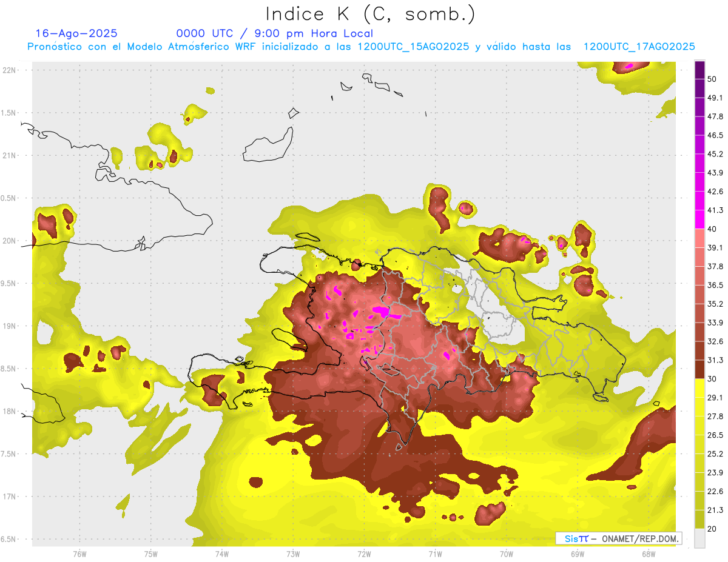Click the '17N' latitude label

pyautogui.click(x=10, y=497)
